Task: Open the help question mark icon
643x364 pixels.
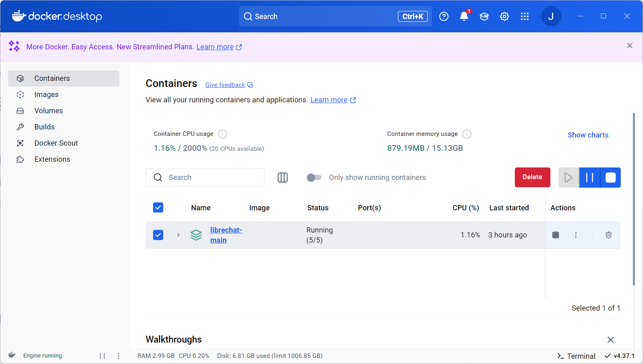Action: [444, 16]
